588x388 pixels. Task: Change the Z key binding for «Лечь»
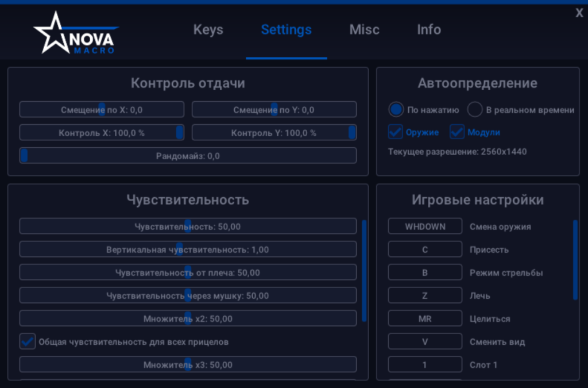[425, 295]
